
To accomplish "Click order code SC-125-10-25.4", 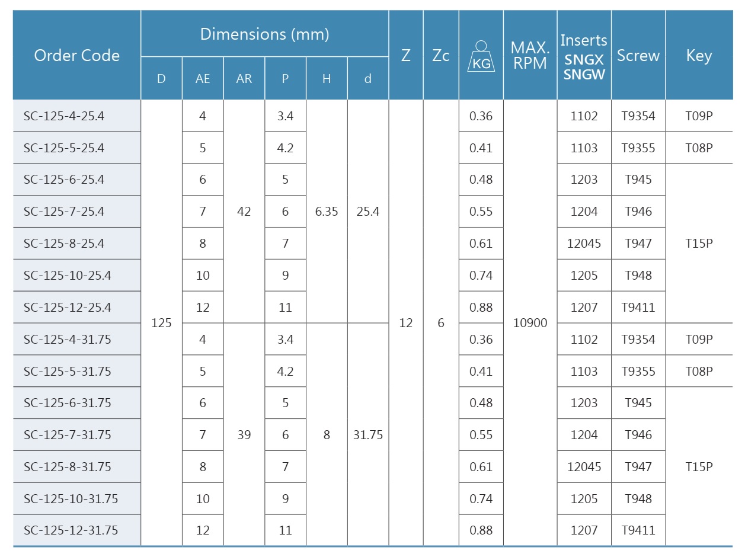I will point(67,276).
